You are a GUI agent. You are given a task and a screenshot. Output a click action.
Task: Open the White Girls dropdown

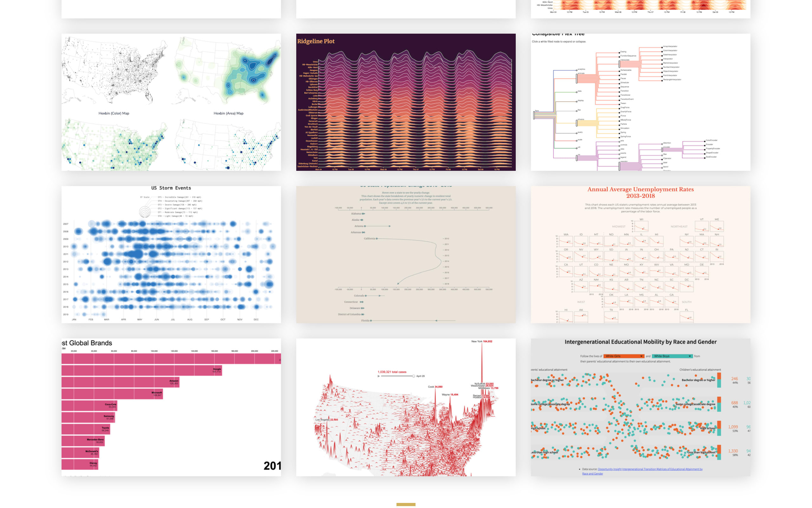click(624, 356)
